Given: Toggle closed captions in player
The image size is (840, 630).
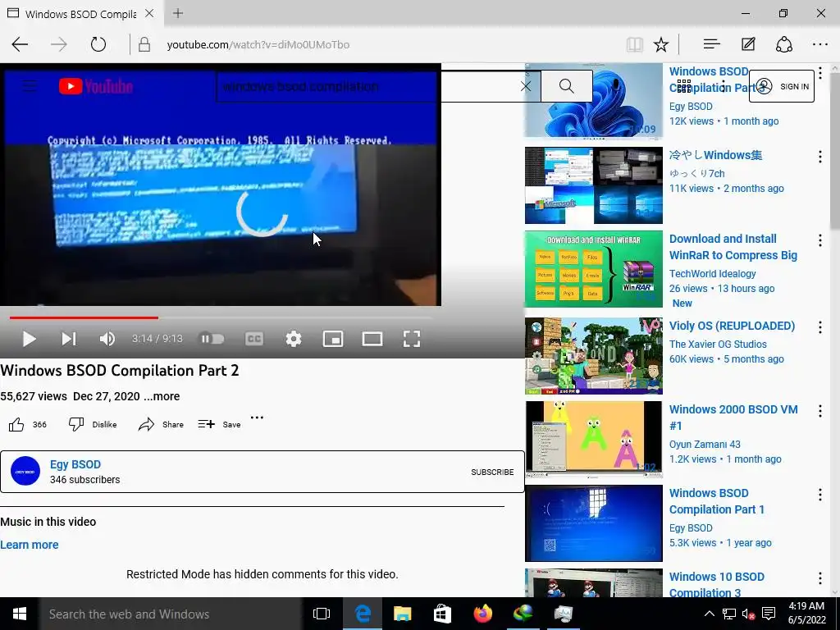Looking at the screenshot, I should [x=254, y=339].
